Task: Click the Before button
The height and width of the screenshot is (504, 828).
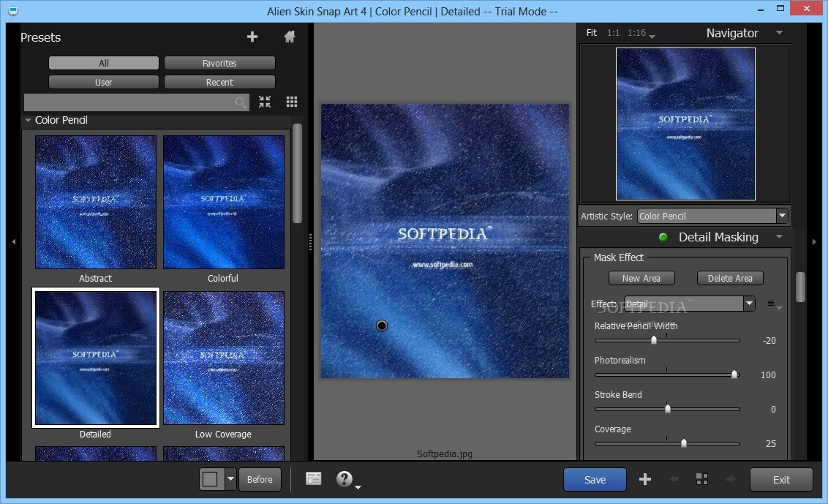Action: coord(260,479)
